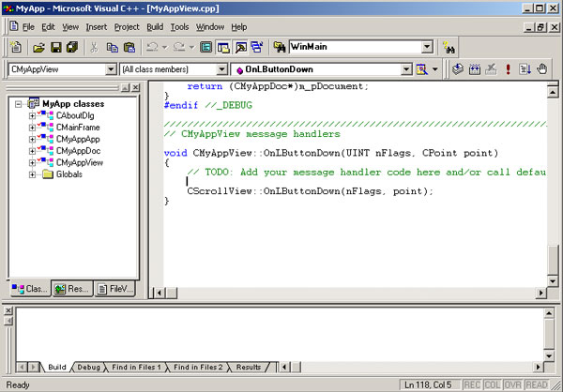Click the Build project icon
The image size is (563, 392).
pyautogui.click(x=475, y=68)
